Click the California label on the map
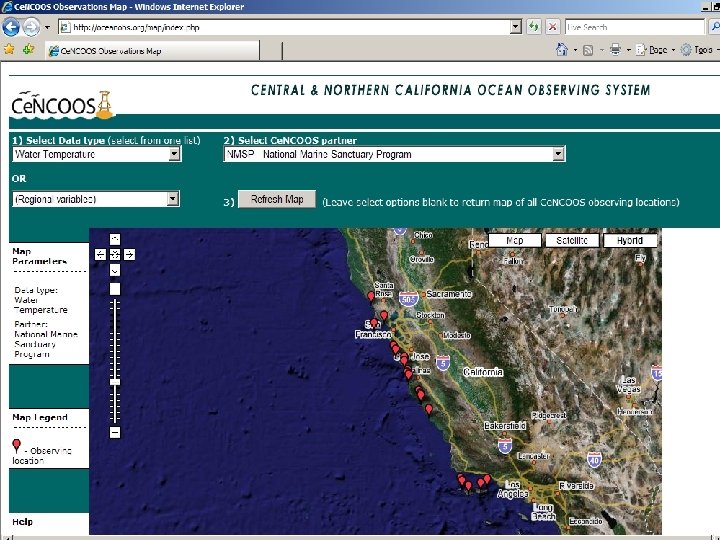Image resolution: width=720 pixels, height=540 pixels. [x=483, y=372]
